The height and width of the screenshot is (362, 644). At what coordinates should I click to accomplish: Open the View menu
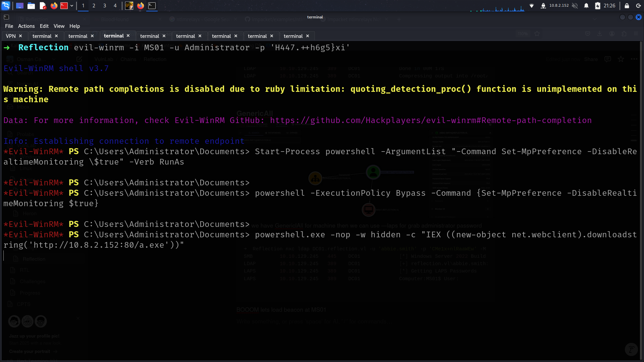point(59,26)
